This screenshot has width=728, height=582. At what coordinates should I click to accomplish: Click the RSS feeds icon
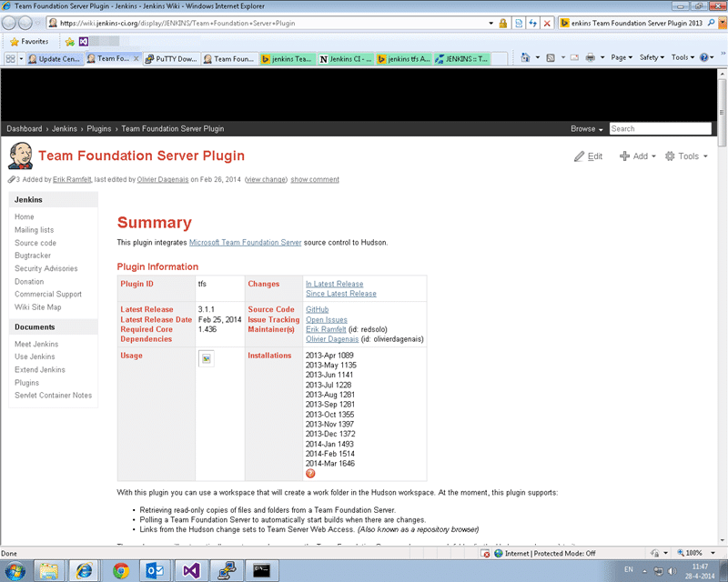pos(551,57)
